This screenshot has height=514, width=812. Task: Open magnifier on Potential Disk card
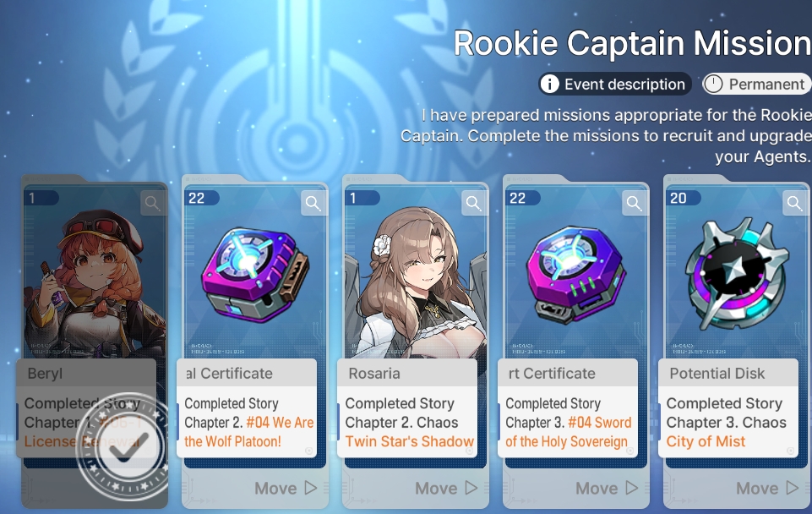pyautogui.click(x=795, y=203)
